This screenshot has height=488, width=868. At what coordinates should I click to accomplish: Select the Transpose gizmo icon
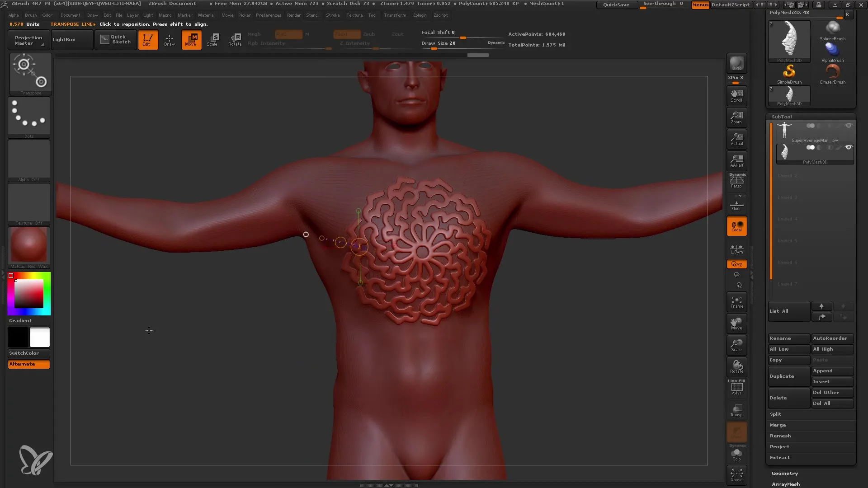30,71
